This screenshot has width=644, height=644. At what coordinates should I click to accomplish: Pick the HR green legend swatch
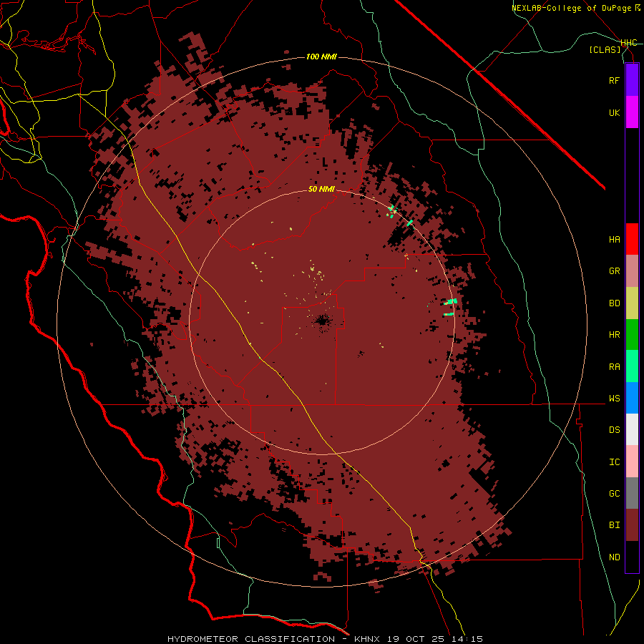[632, 335]
